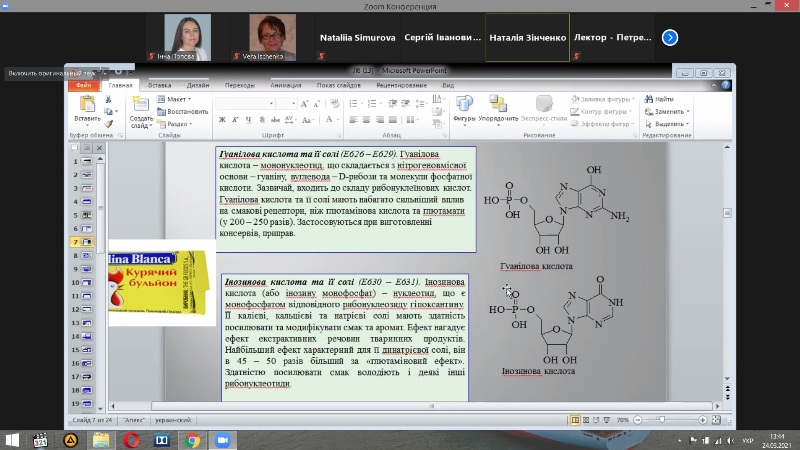800x450 pixels.
Task: Open Zoom app in Windows taskbar
Action: coord(221,439)
